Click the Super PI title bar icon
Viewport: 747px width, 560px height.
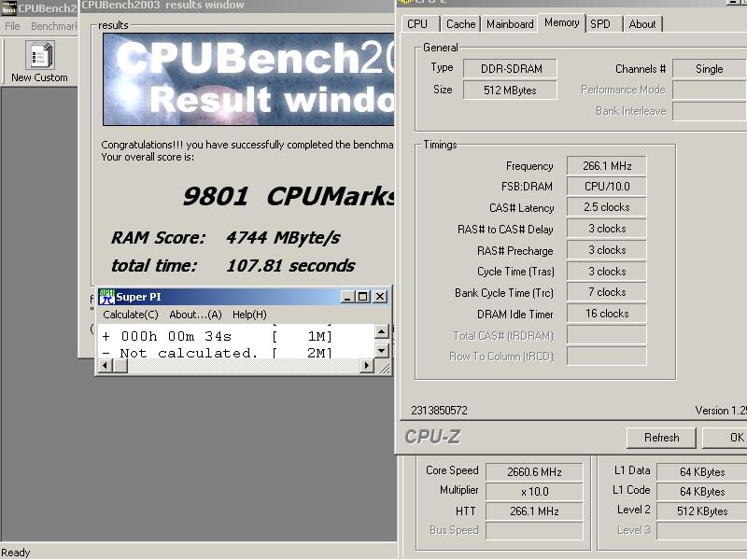click(x=106, y=297)
